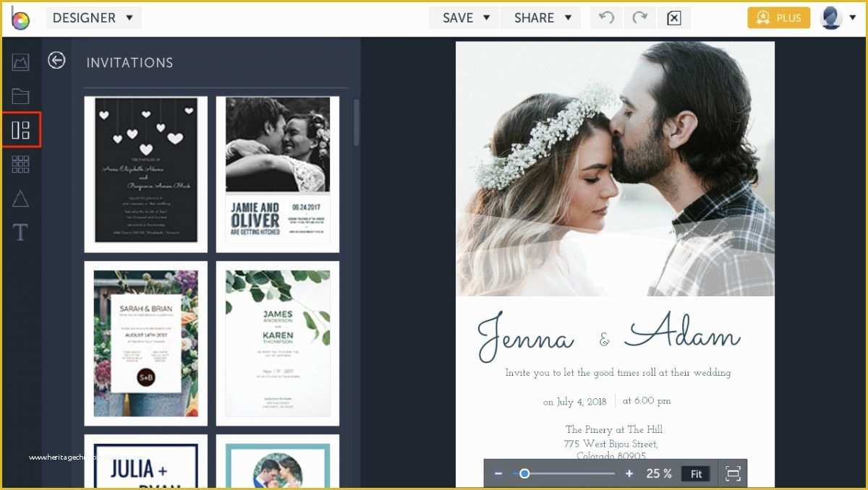Image resolution: width=868 pixels, height=490 pixels.
Task: Select the 'on July 4, 2018' date text
Action: (x=575, y=402)
